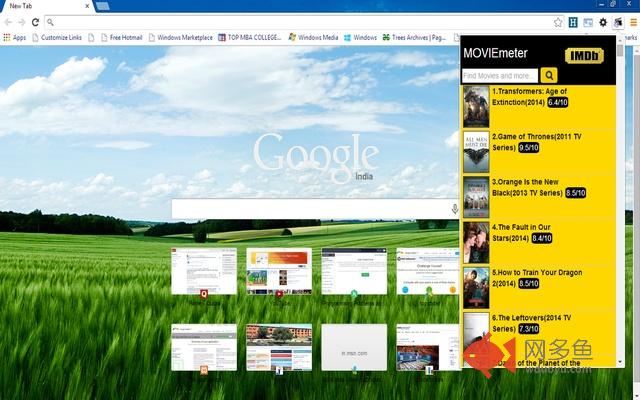Start voice search with microphone icon
The width and height of the screenshot is (640, 400).
pyautogui.click(x=455, y=209)
